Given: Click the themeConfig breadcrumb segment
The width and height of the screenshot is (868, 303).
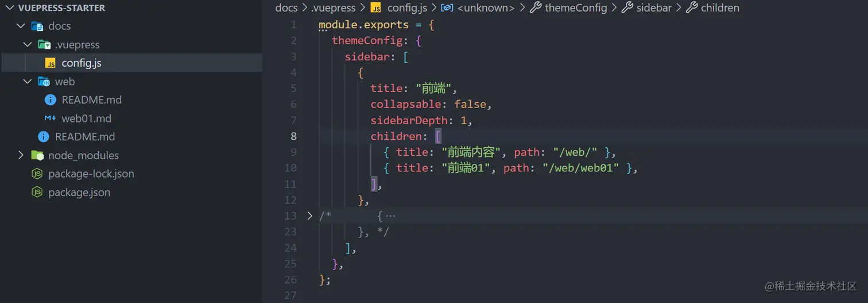Looking at the screenshot, I should (576, 7).
